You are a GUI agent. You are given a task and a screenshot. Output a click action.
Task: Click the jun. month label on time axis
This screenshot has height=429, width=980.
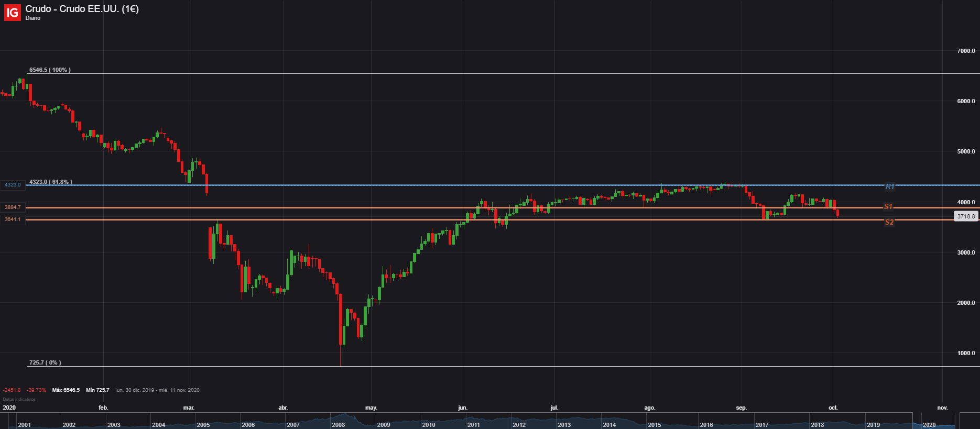pos(463,408)
